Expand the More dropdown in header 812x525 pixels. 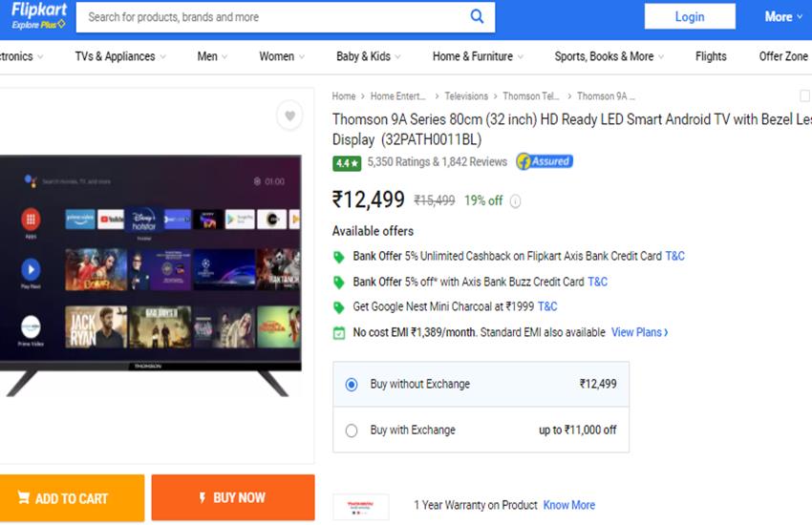point(784,16)
